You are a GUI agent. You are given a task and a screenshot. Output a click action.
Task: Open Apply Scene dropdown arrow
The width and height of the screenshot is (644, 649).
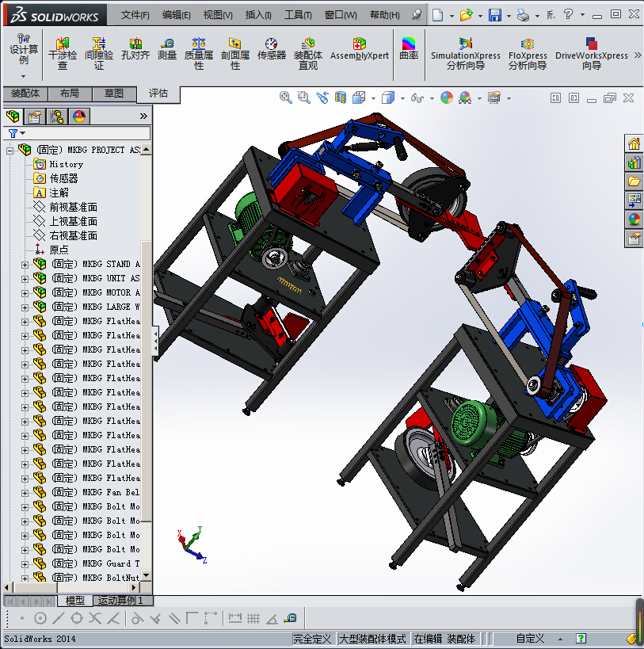[x=479, y=98]
